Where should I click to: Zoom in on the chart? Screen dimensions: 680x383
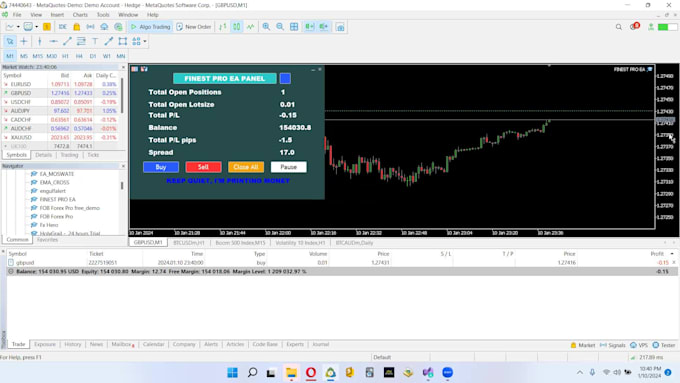click(x=266, y=27)
